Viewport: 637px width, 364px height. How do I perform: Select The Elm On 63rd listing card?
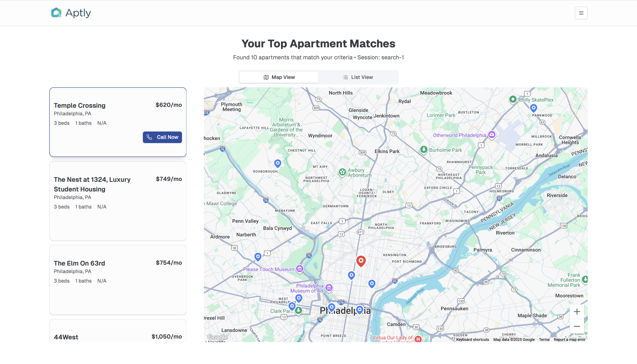coord(118,279)
